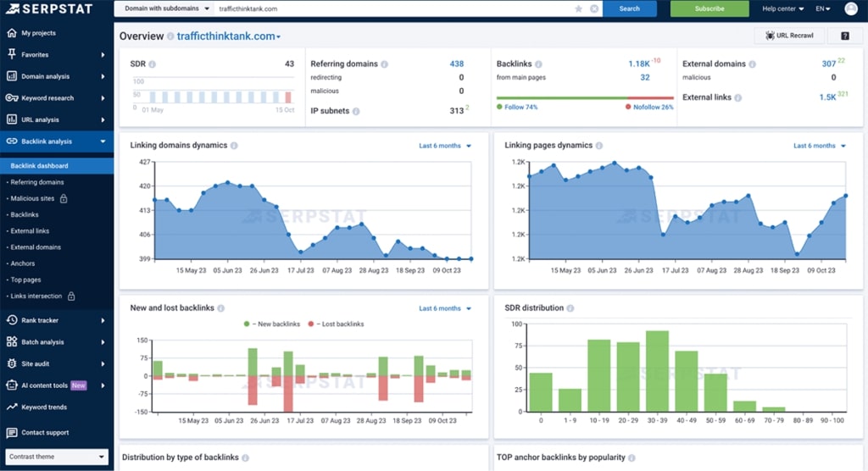868x471 pixels.
Task: Click the 30 - 39 SDR distribution bar
Action: [657, 371]
